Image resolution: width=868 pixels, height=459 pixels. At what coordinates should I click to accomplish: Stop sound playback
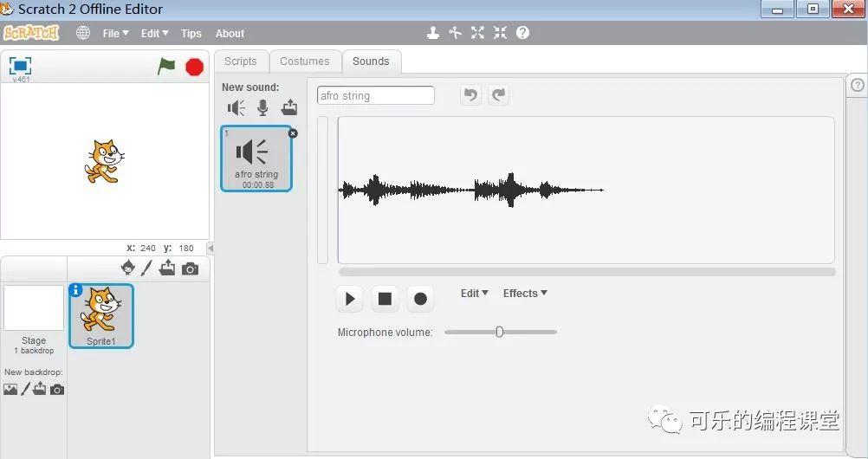385,299
